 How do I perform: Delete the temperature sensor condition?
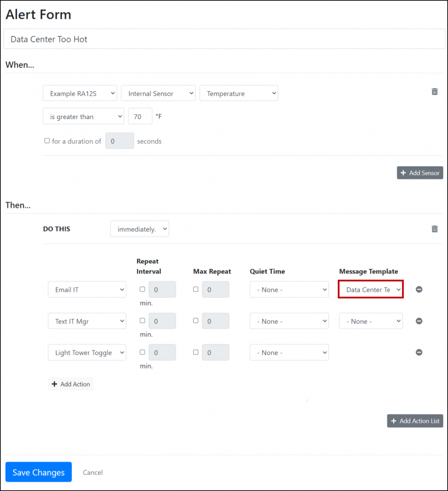[435, 91]
